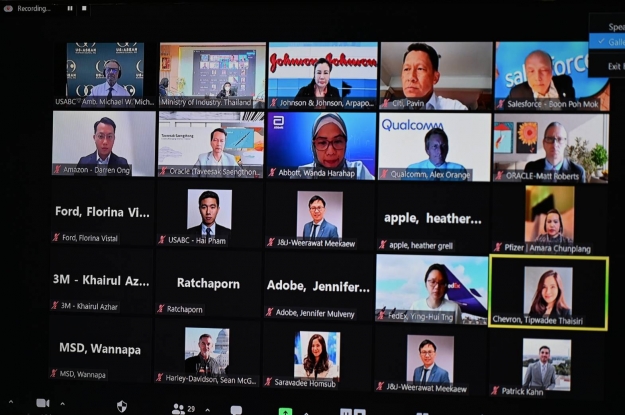Click muted mic icon beside USABC - Hai Pham
Image resolution: width=625 pixels, height=415 pixels.
[162, 240]
